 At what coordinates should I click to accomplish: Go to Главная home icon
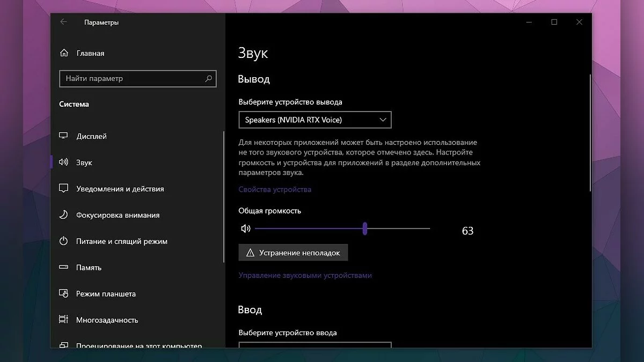[64, 53]
